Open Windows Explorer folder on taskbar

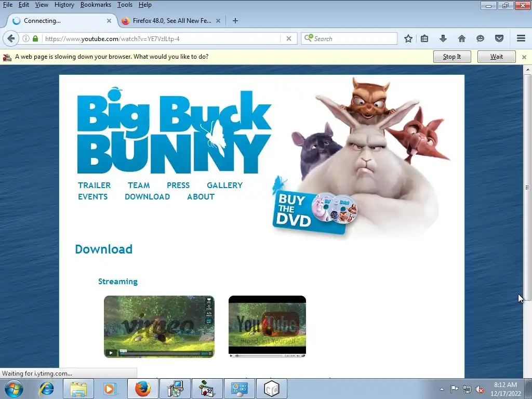tap(78, 389)
